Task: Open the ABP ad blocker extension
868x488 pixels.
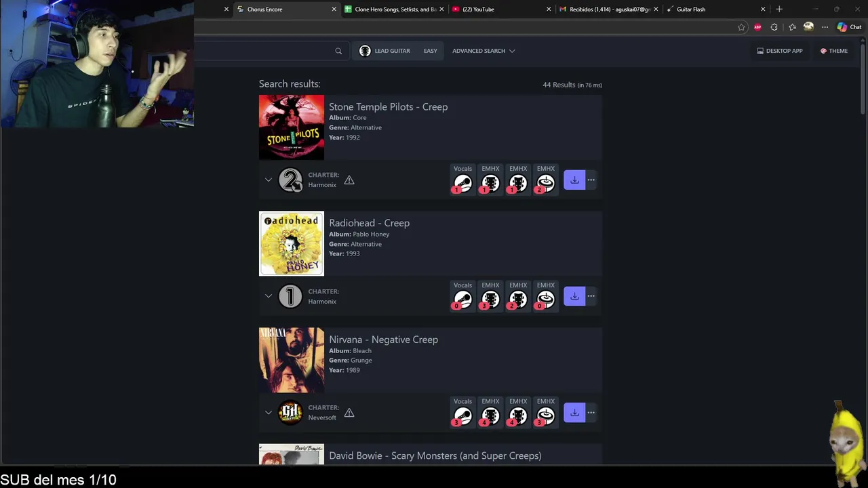Action: pyautogui.click(x=757, y=27)
